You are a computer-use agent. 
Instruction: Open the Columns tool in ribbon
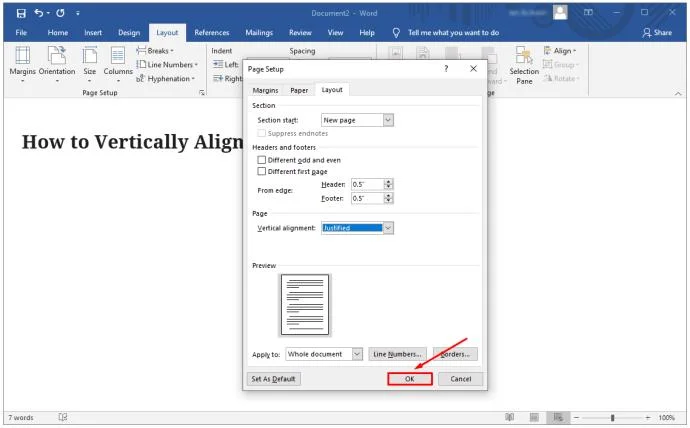[x=118, y=64]
